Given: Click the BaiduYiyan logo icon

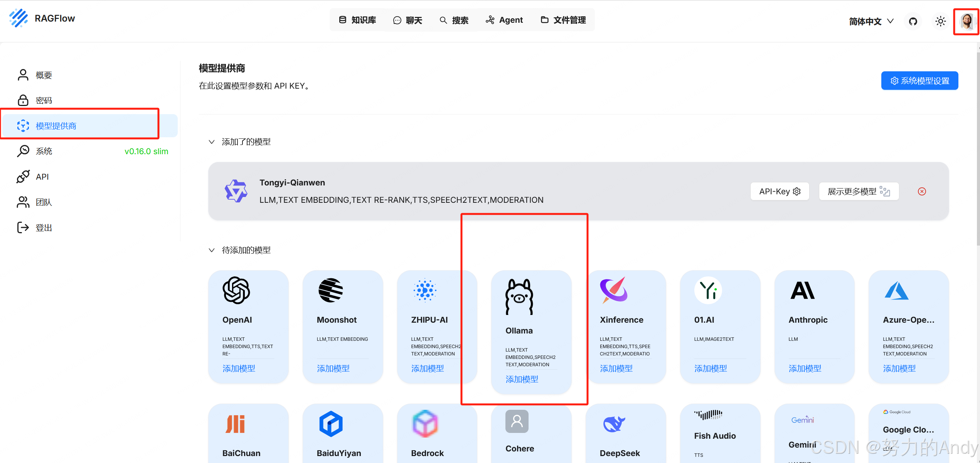Looking at the screenshot, I should (331, 424).
